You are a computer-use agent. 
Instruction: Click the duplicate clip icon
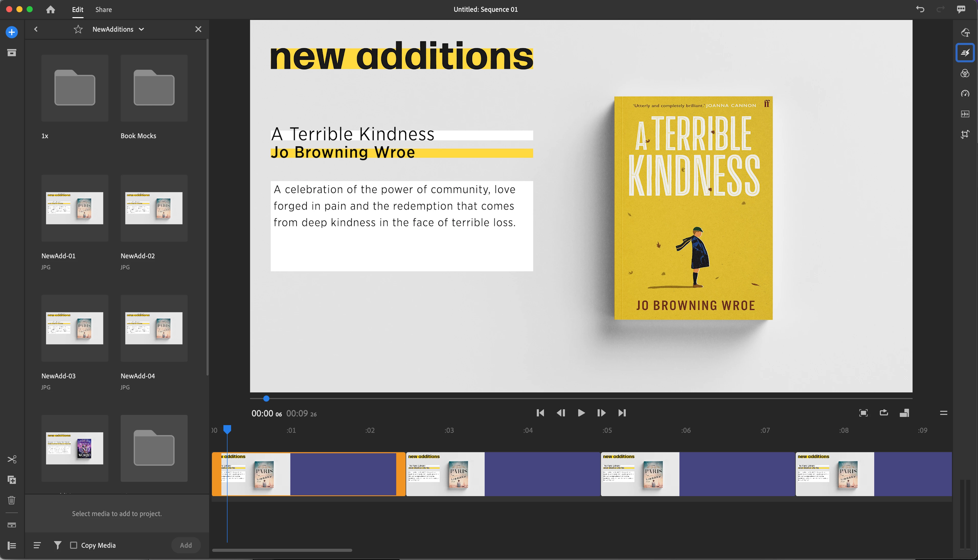click(12, 480)
